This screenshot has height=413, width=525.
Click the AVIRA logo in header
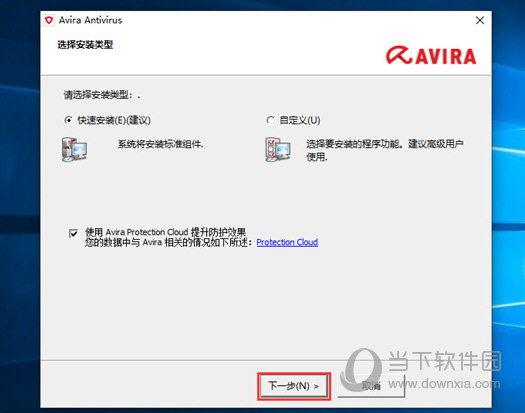pyautogui.click(x=431, y=55)
